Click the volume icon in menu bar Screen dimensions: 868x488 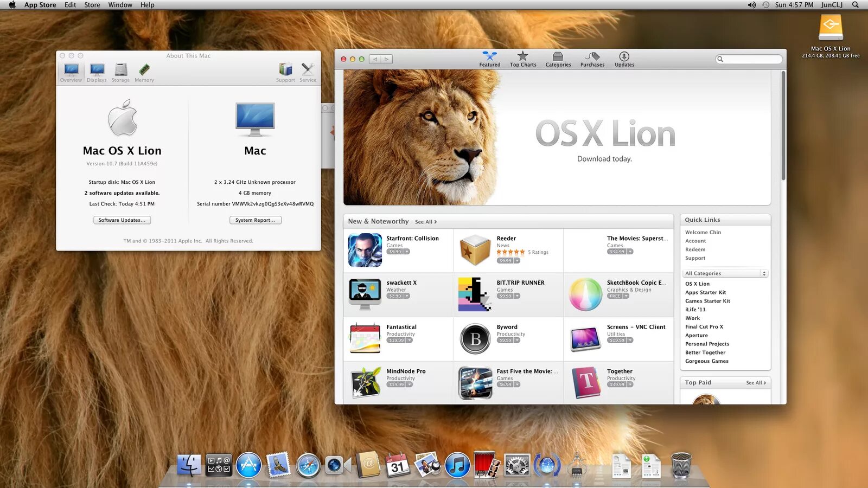[x=751, y=5]
